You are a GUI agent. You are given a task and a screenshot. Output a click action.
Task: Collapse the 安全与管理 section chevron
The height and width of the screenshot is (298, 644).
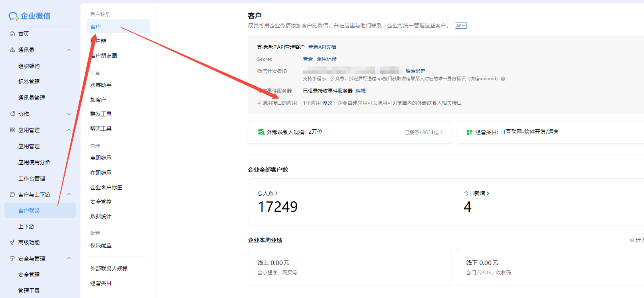69,259
